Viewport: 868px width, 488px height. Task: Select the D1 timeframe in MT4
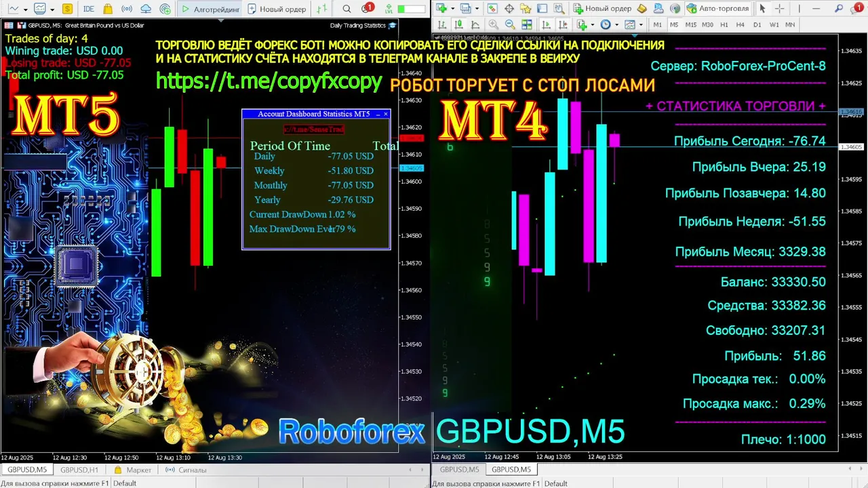[x=757, y=24]
